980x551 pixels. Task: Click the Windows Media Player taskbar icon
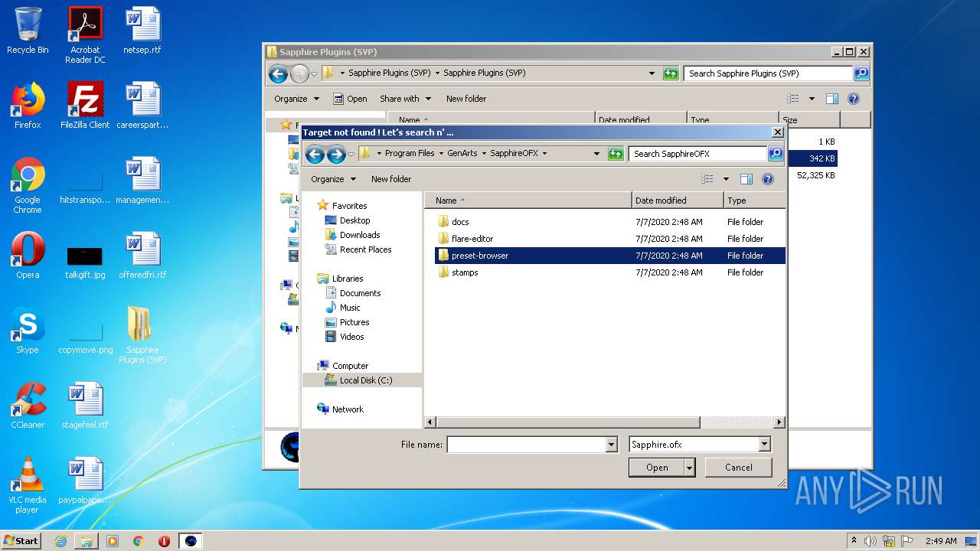113,541
